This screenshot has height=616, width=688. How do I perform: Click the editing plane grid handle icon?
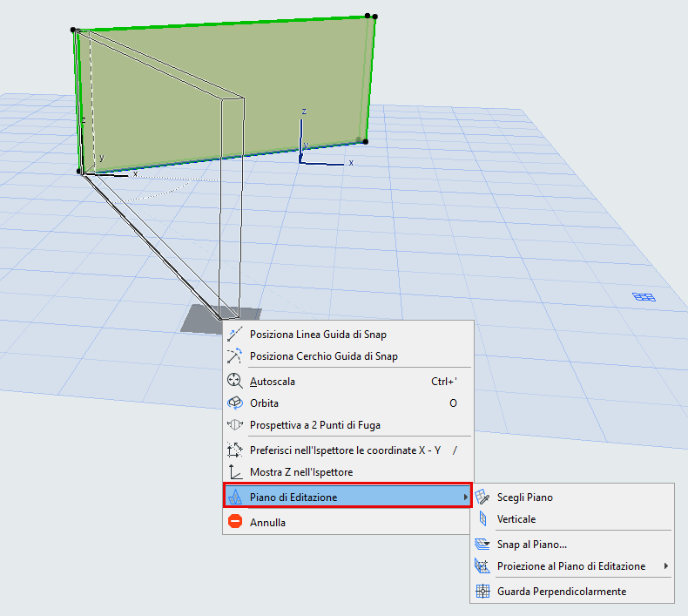tap(644, 297)
